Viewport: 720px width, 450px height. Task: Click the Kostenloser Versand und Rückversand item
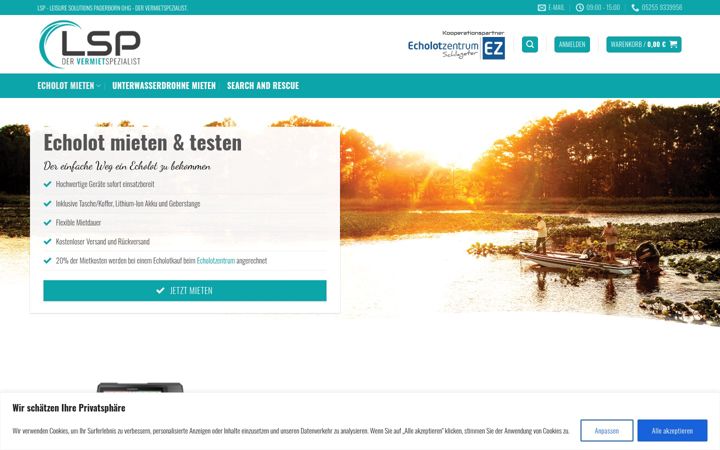pos(102,242)
